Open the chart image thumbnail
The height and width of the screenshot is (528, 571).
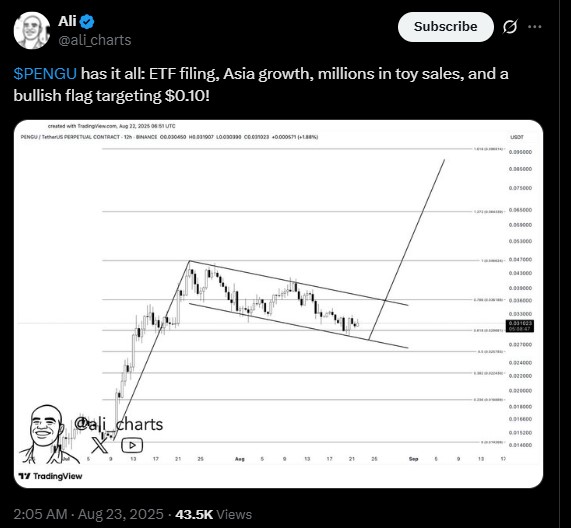click(279, 304)
